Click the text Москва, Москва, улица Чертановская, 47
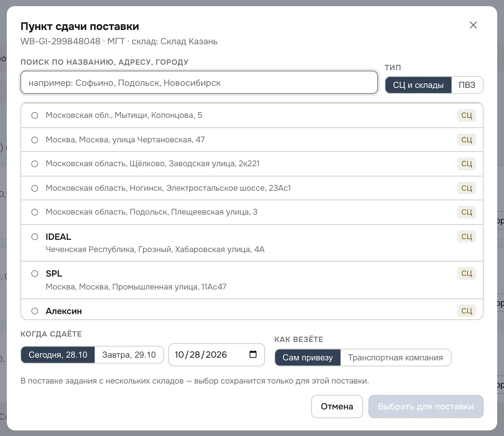 pos(125,140)
